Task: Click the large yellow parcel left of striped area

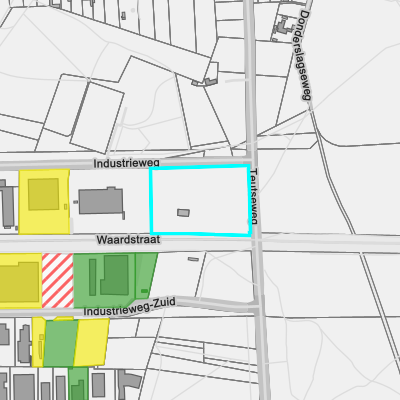Action: click(x=20, y=280)
